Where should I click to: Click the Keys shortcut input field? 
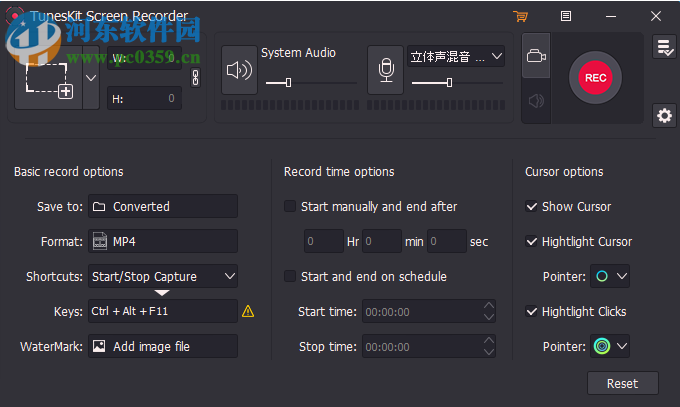[x=163, y=311]
